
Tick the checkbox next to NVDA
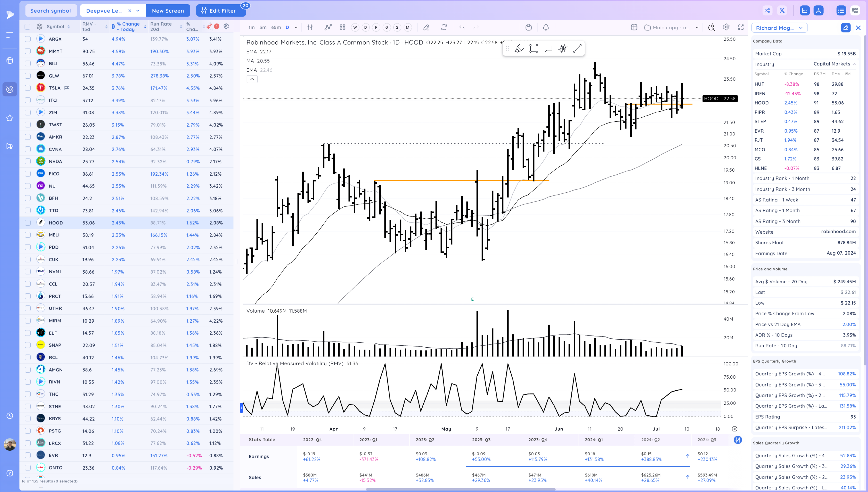28,162
